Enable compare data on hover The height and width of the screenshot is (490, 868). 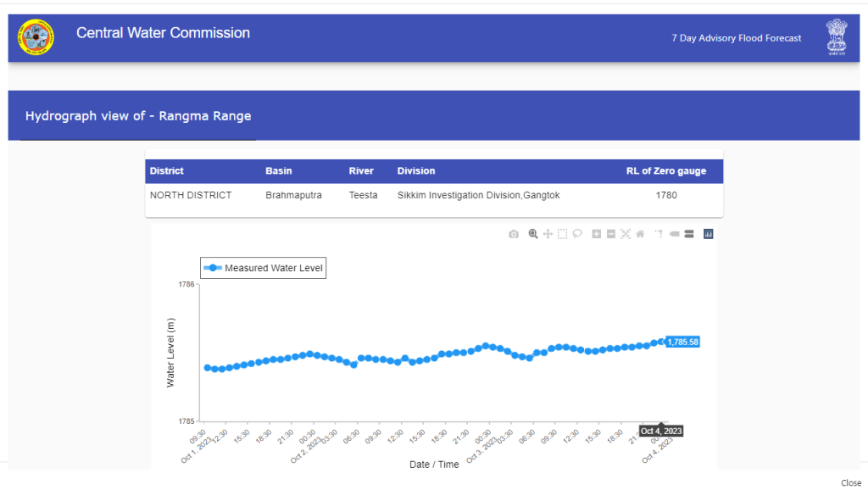[x=689, y=234]
